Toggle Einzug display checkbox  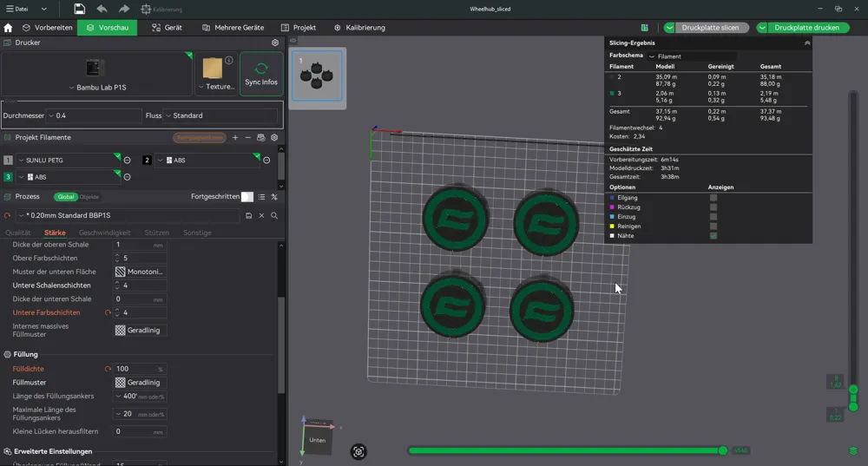click(x=713, y=216)
